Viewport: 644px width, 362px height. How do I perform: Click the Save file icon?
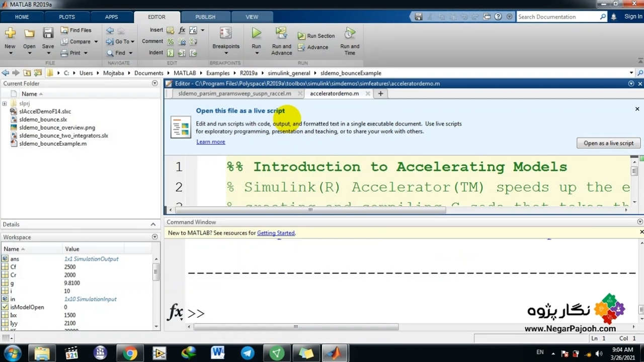(48, 34)
